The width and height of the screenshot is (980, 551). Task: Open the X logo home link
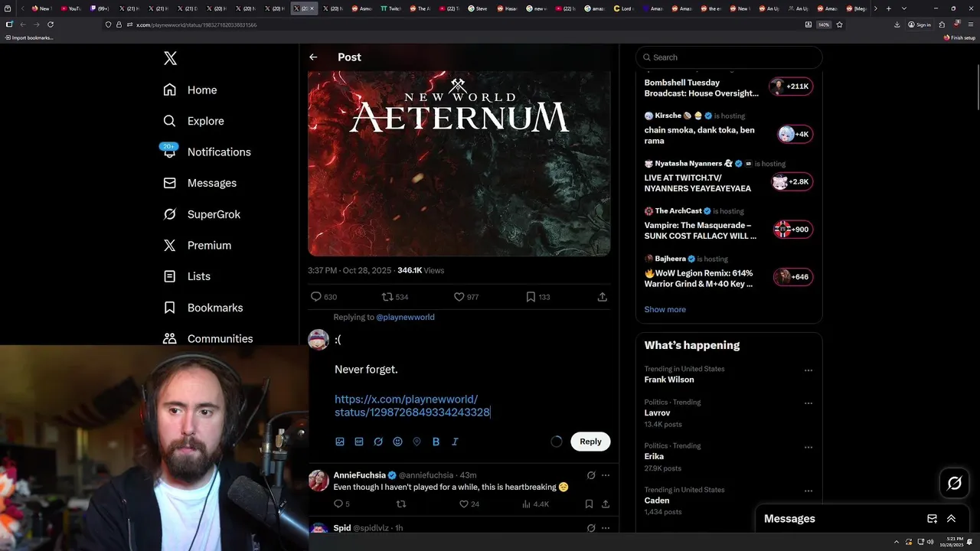click(170, 58)
